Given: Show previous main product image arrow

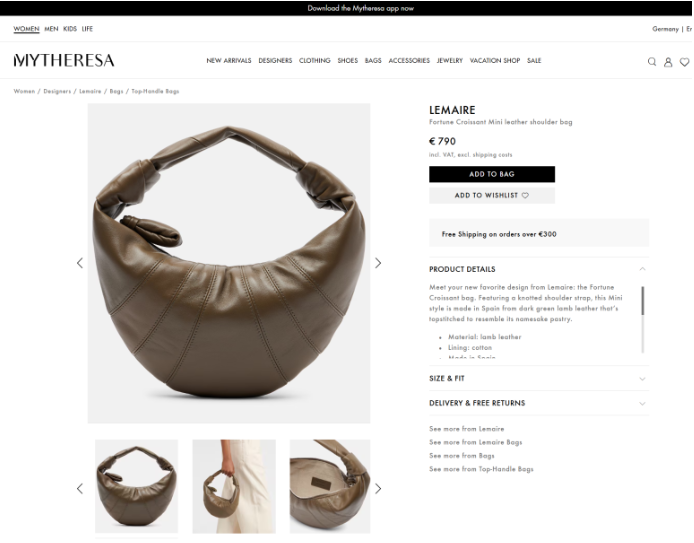Looking at the screenshot, I should click(80, 263).
